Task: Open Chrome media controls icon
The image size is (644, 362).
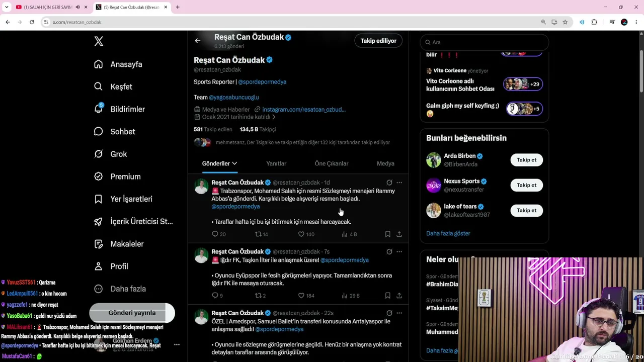Action: [612, 22]
